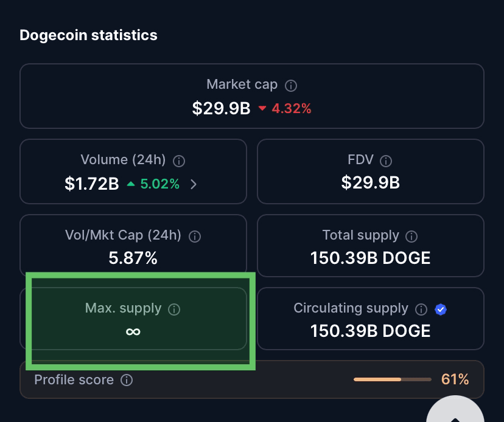
Task: Click the FDV info icon
Action: [386, 161]
